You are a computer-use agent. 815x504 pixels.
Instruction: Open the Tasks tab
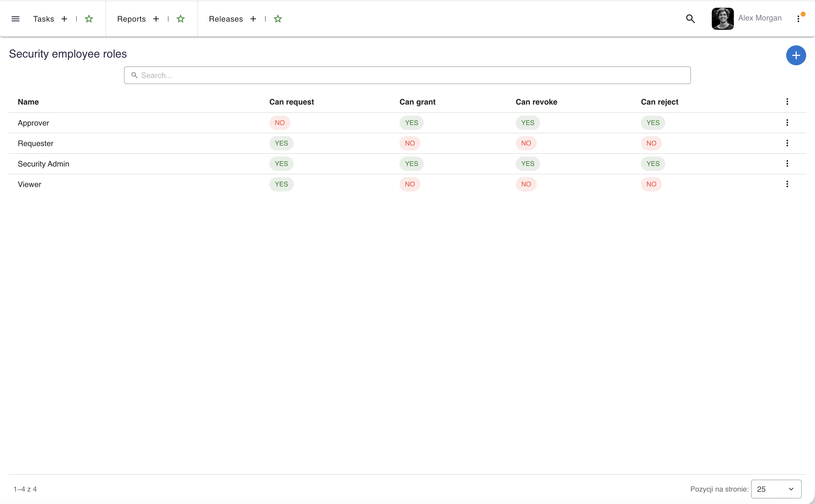click(x=44, y=19)
